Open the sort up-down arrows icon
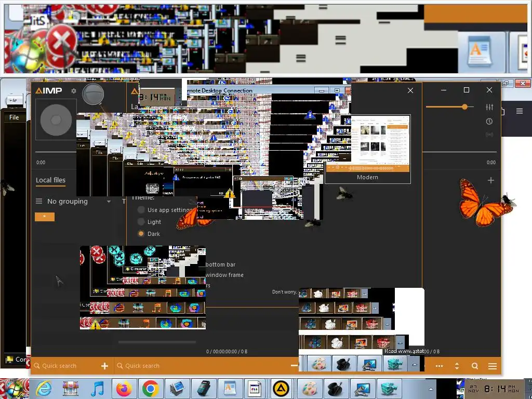The image size is (532, 399). pos(457,366)
